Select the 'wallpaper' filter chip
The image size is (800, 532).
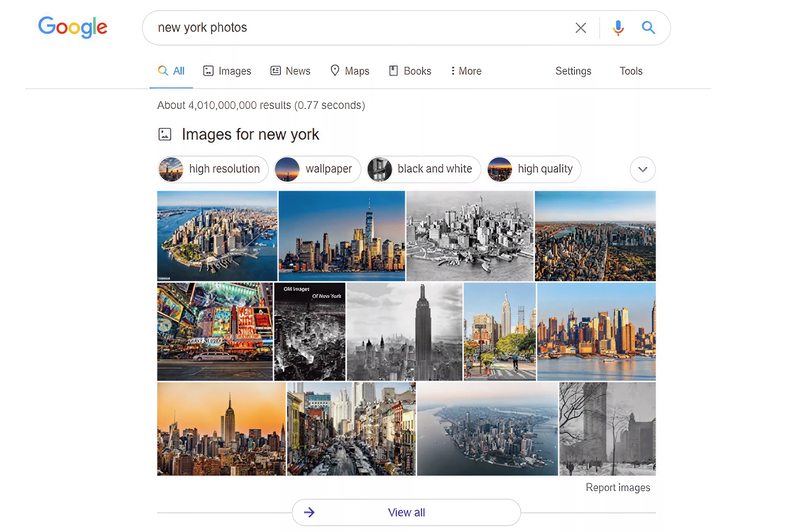click(x=317, y=169)
